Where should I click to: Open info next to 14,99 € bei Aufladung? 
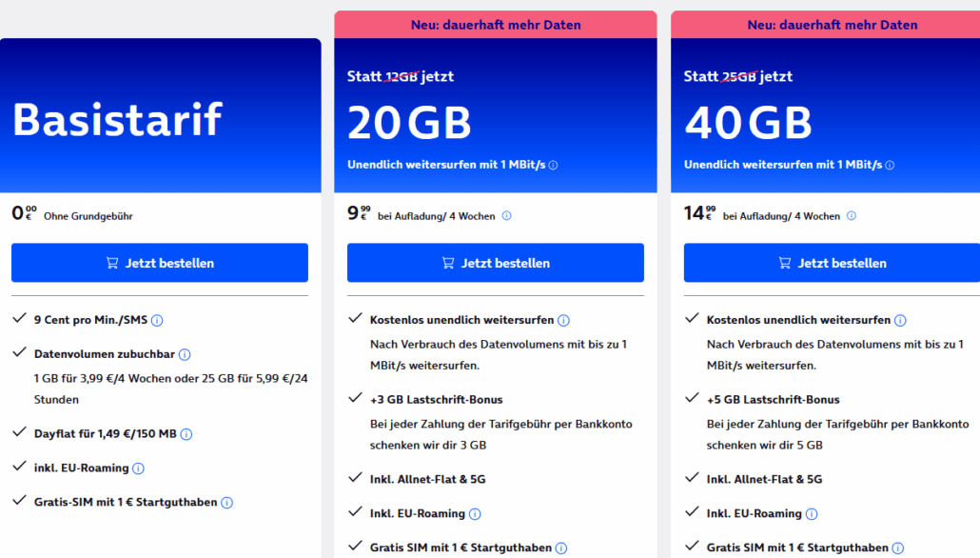851,216
